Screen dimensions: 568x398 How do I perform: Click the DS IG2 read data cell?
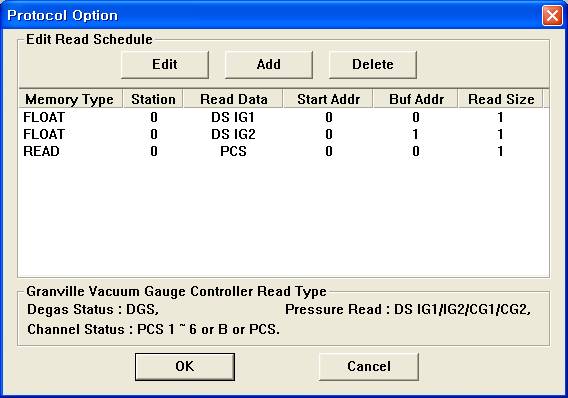pos(233,134)
